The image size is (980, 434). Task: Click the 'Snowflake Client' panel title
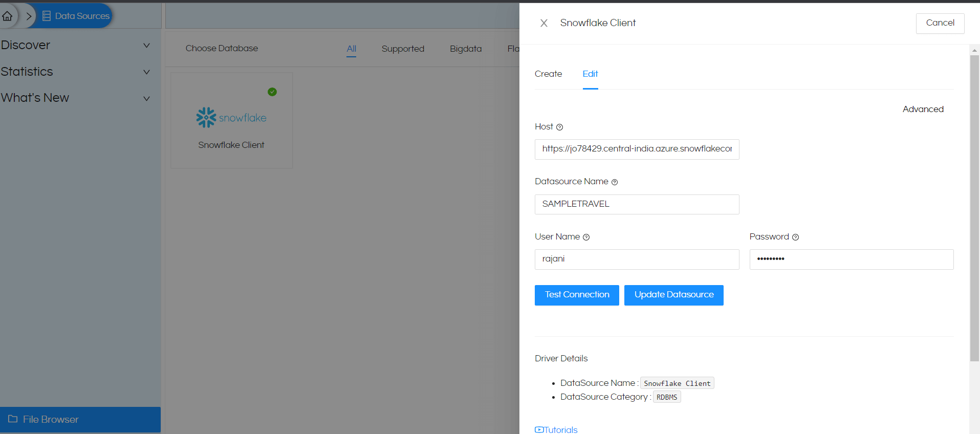[598, 23]
